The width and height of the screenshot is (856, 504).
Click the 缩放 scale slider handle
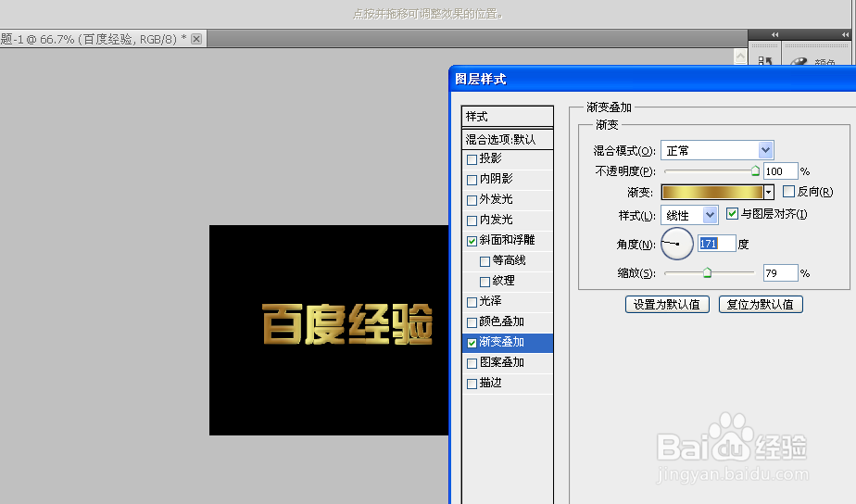coord(707,272)
